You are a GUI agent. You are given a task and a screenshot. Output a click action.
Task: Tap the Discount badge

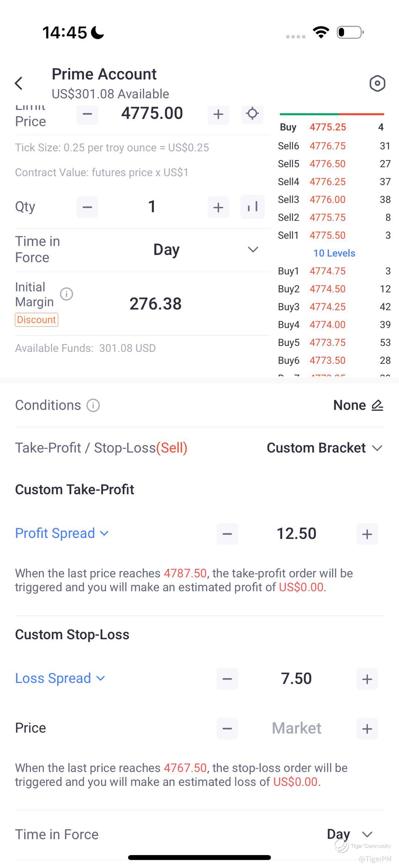[x=37, y=320]
